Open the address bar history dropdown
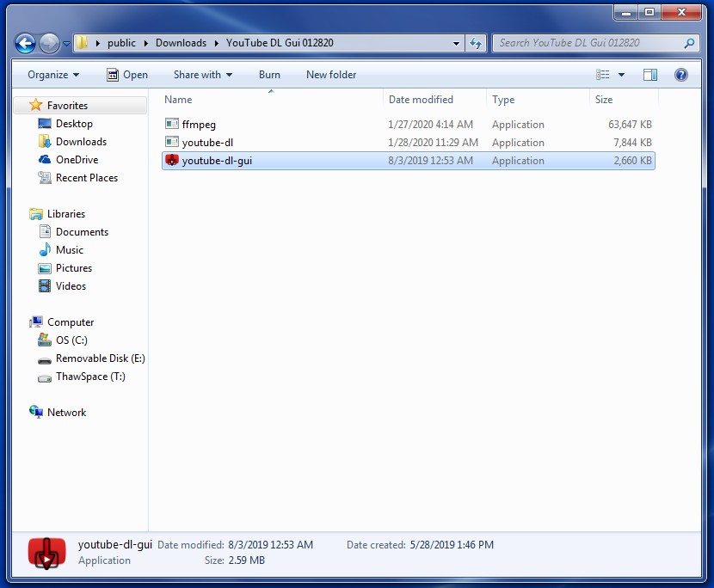The width and height of the screenshot is (714, 588). click(x=456, y=44)
